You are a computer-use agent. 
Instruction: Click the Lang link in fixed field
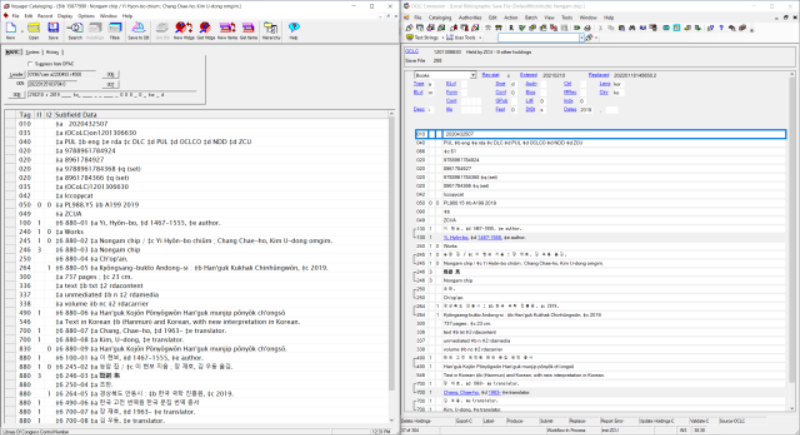(x=605, y=84)
